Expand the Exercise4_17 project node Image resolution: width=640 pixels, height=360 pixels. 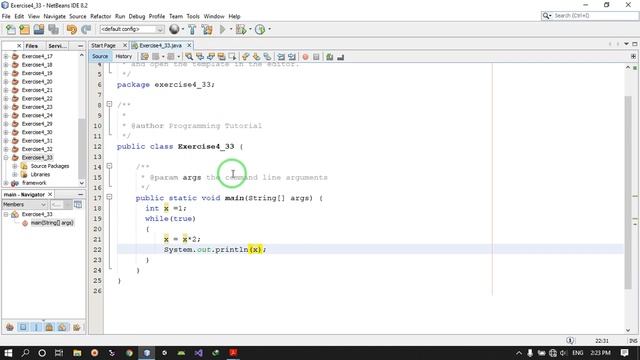[6, 56]
